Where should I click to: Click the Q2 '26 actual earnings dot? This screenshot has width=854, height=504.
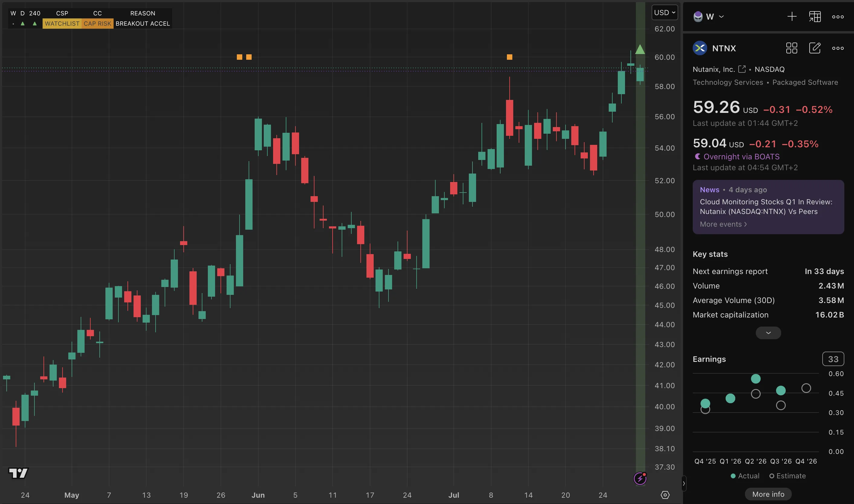756,378
